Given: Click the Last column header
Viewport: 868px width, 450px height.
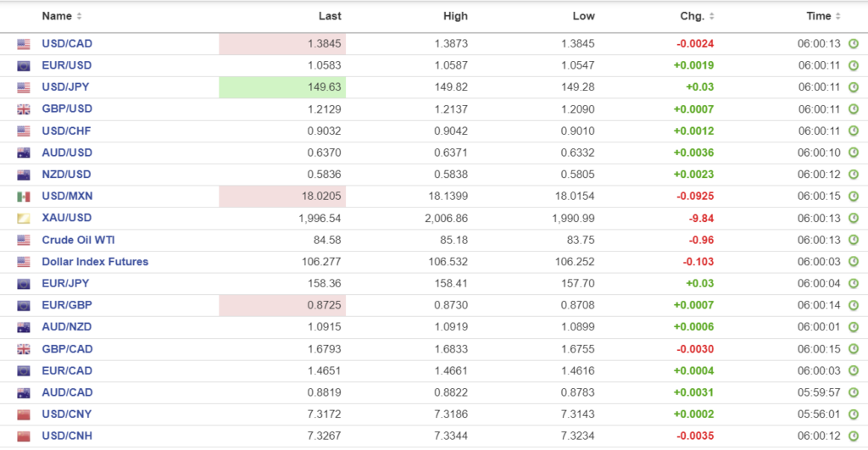Looking at the screenshot, I should point(330,16).
